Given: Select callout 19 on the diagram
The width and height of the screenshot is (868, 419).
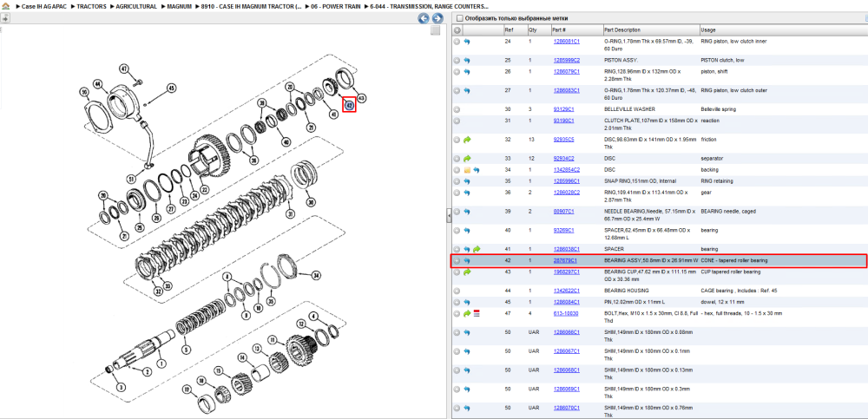Looking at the screenshot, I should click(187, 390).
